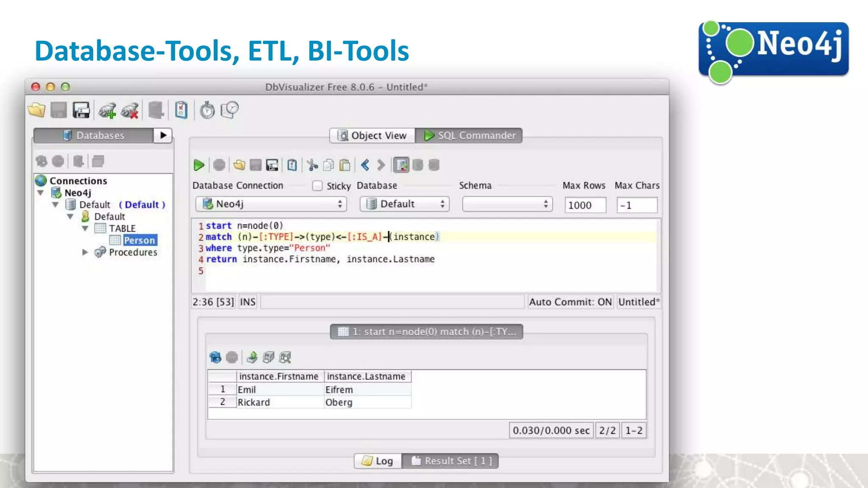Click the Rickard cell in results
868x488 pixels.
[x=280, y=402]
